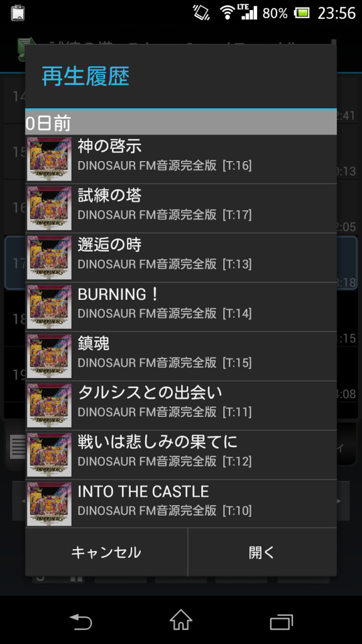362x644 pixels.
Task: Tap the battery indicator in status bar
Action: pyautogui.click(x=302, y=13)
